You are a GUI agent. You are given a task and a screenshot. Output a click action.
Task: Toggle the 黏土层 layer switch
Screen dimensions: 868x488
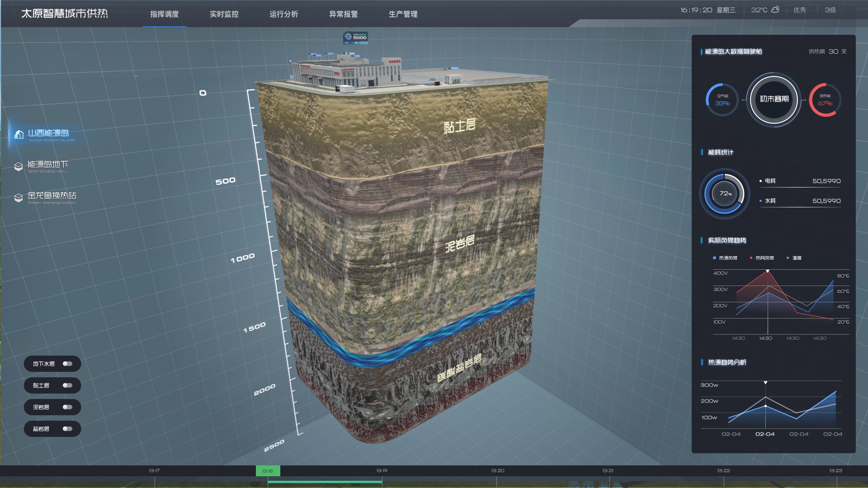tap(67, 385)
